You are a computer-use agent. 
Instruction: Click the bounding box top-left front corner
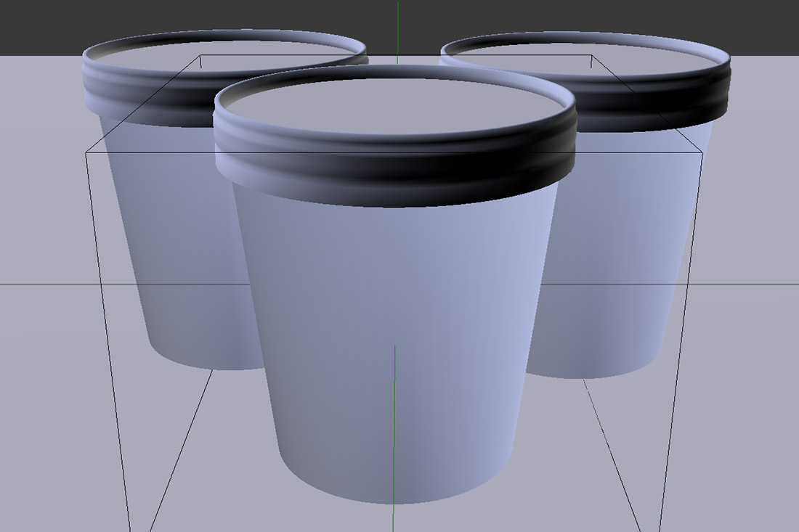pos(86,152)
